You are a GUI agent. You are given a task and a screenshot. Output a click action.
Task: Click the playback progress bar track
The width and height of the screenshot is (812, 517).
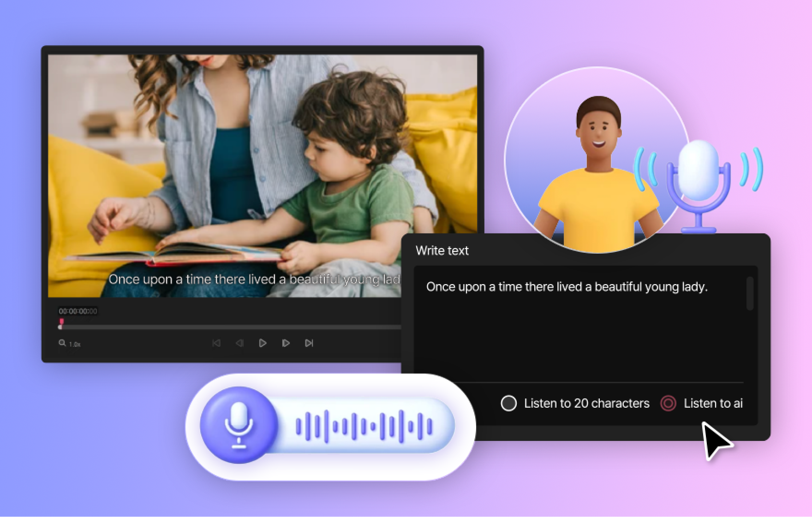click(x=231, y=327)
